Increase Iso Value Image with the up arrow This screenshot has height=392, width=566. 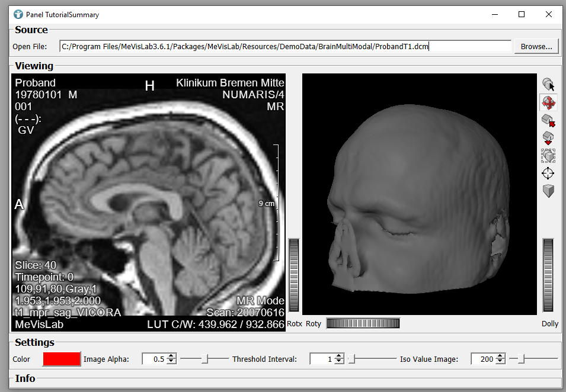500,356
